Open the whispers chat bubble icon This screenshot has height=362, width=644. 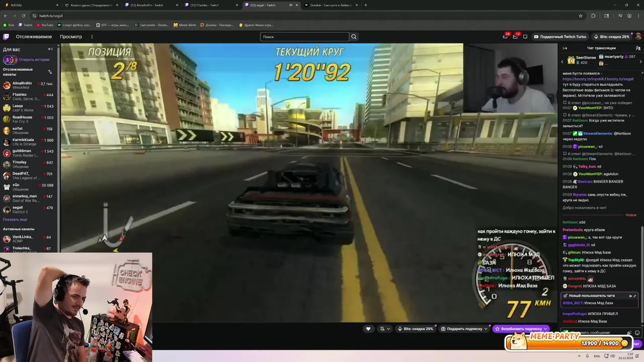(525, 37)
